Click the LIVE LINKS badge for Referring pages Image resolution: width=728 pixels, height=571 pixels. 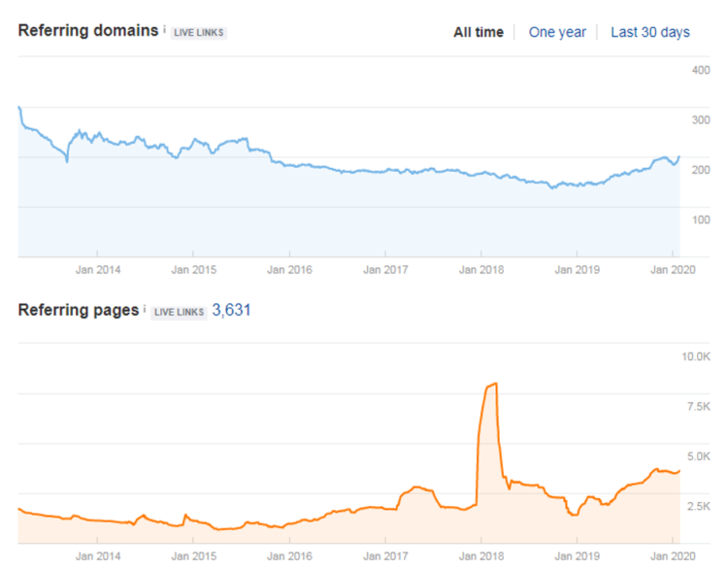(179, 313)
